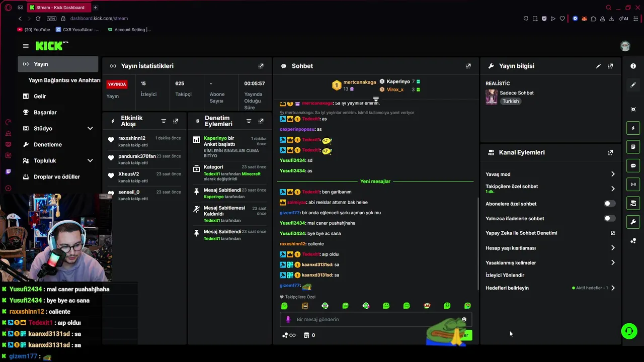
Task: Edit stream info with the pencil icon in Yayın bilgisi
Action: (x=598, y=66)
